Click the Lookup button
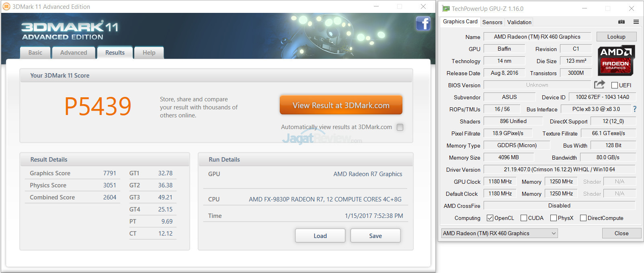The width and height of the screenshot is (644, 273). [x=616, y=37]
